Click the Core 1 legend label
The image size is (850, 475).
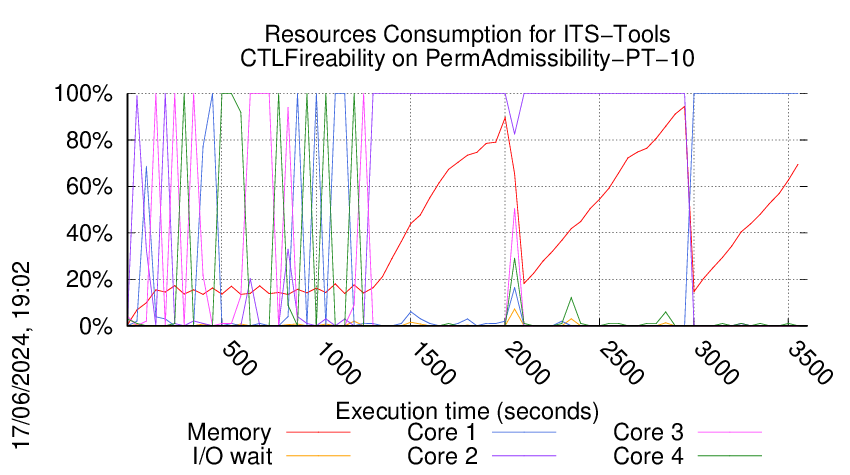[442, 433]
